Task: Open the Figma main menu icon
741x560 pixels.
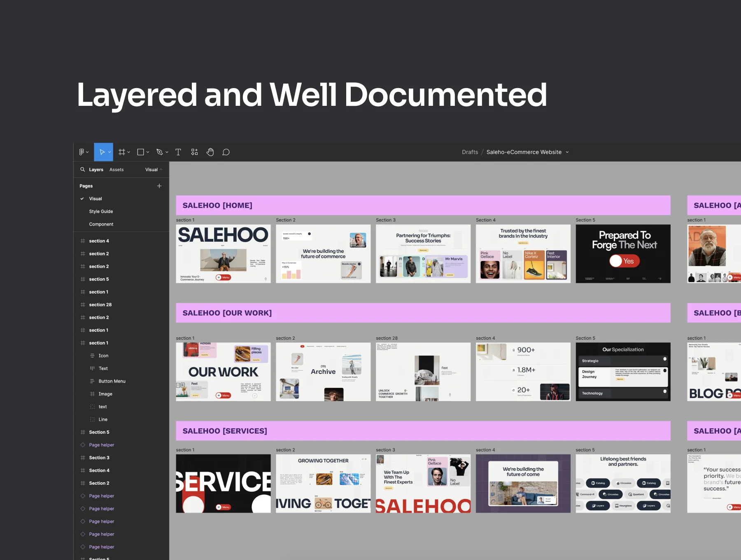Action: coord(82,152)
